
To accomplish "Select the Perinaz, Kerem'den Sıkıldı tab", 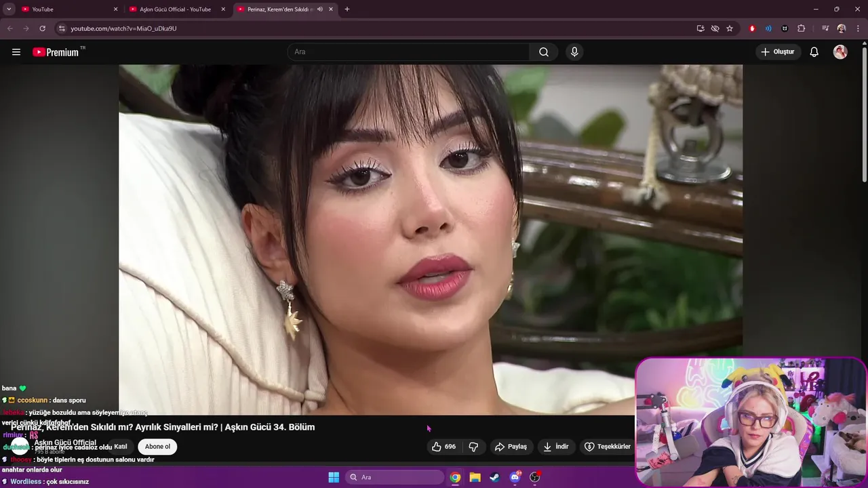I will pos(279,9).
